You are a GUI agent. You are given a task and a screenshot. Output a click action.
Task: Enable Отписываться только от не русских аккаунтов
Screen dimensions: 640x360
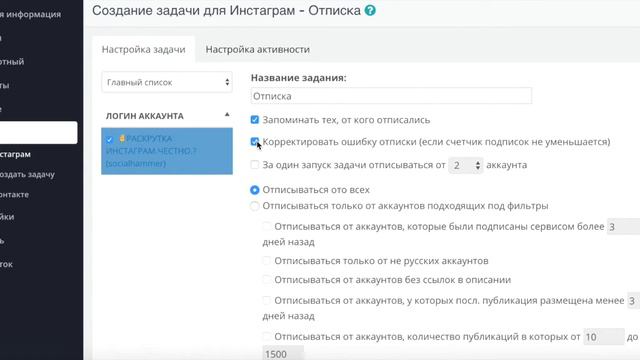click(267, 260)
